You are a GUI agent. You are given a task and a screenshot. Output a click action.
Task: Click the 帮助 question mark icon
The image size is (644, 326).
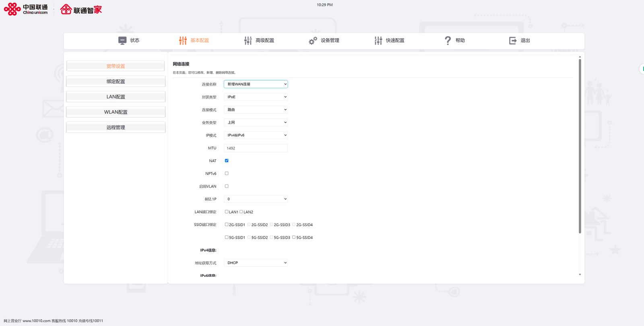tap(448, 40)
